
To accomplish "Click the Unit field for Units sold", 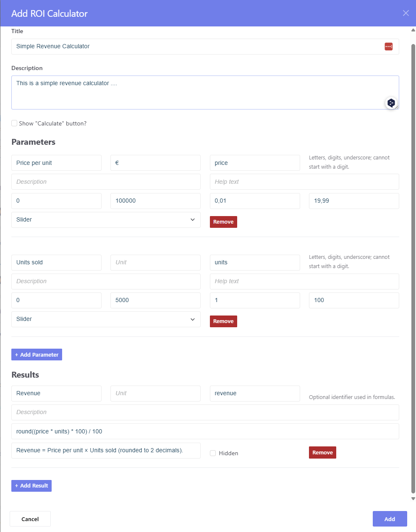I will pyautogui.click(x=155, y=263).
